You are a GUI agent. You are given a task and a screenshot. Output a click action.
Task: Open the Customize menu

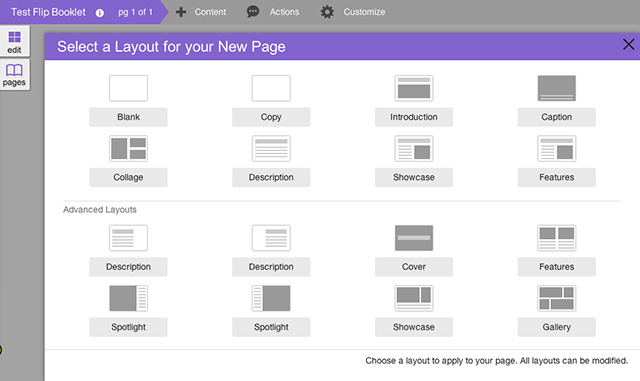tap(364, 12)
